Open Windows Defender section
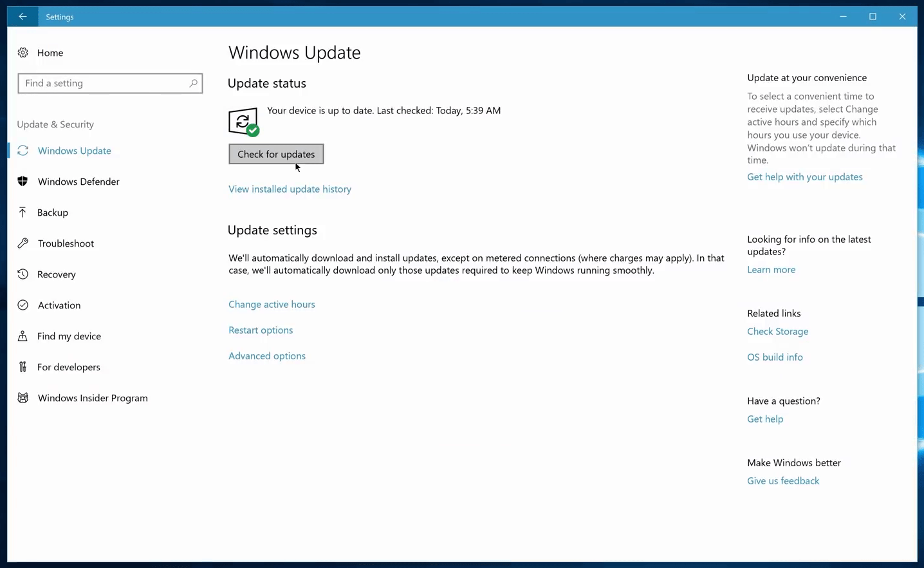The image size is (924, 568). click(x=79, y=182)
